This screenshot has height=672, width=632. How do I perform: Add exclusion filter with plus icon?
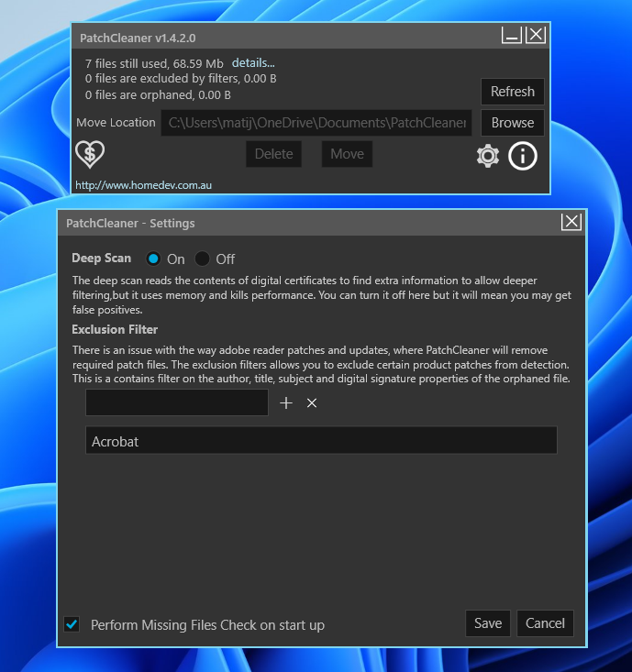(286, 403)
